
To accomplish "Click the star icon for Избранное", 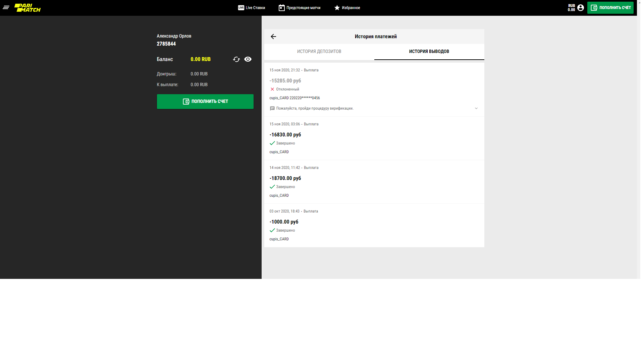I will click(x=337, y=8).
